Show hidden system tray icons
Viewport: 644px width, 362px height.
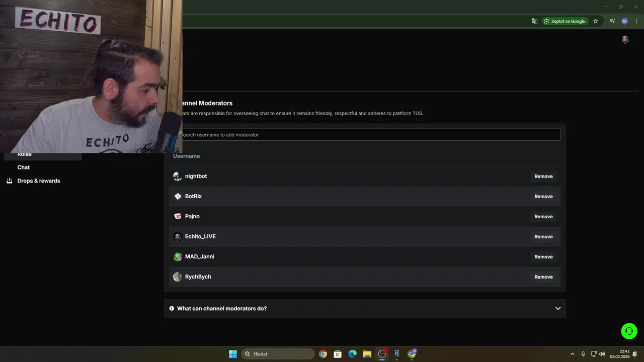coord(572,354)
